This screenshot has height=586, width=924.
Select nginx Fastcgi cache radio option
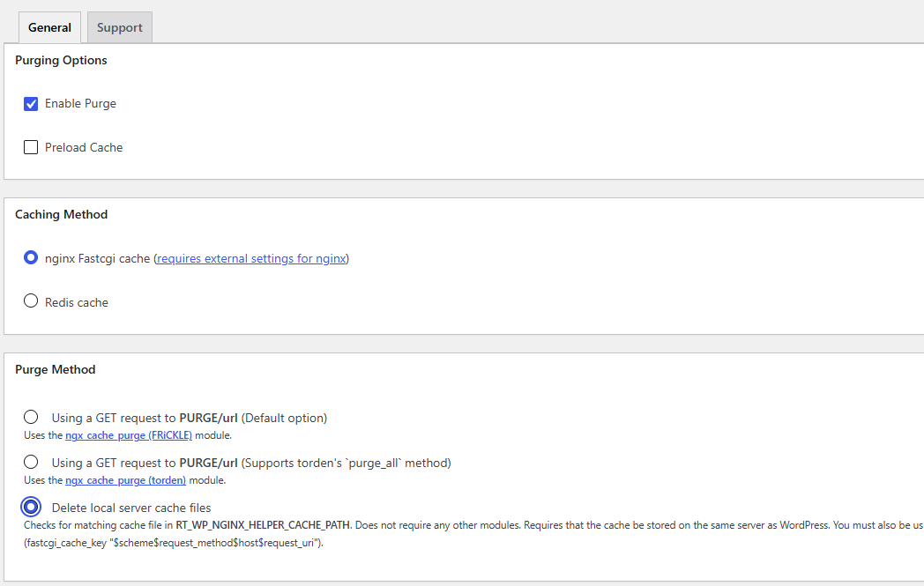(x=31, y=258)
